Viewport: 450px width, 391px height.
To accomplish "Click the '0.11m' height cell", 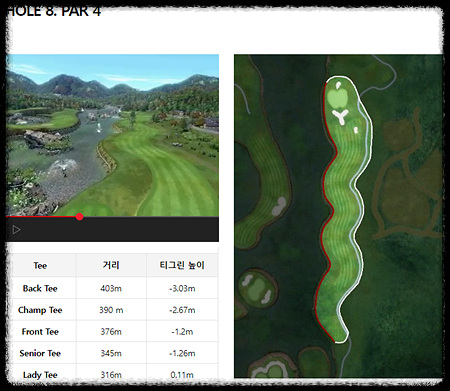I will pos(182,375).
